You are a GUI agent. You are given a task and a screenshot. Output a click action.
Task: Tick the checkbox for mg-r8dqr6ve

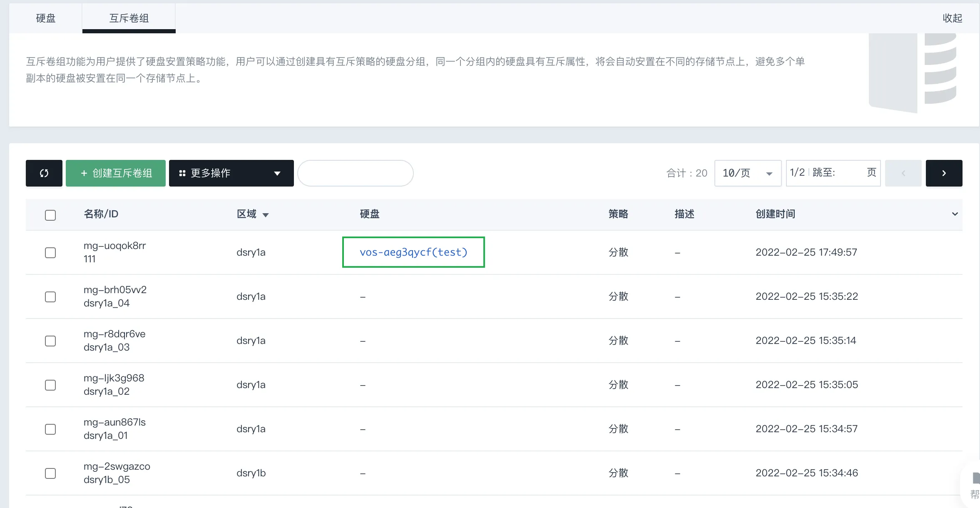[x=50, y=341]
